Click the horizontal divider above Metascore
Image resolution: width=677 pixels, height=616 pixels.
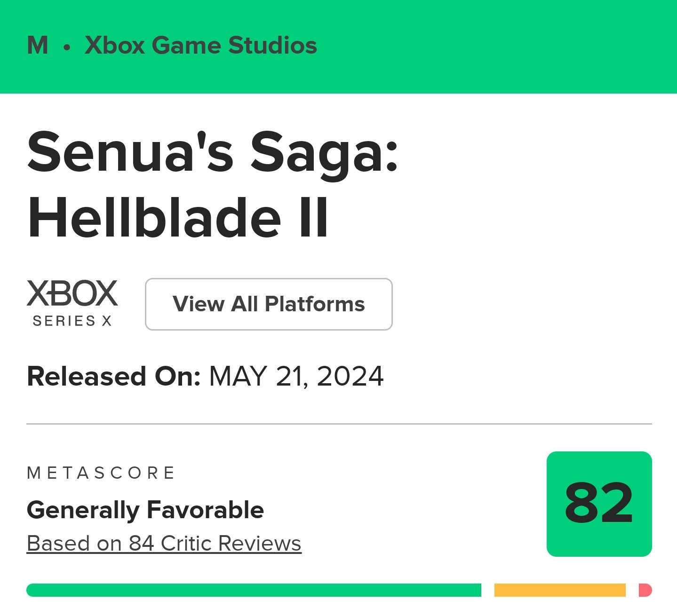(x=339, y=424)
